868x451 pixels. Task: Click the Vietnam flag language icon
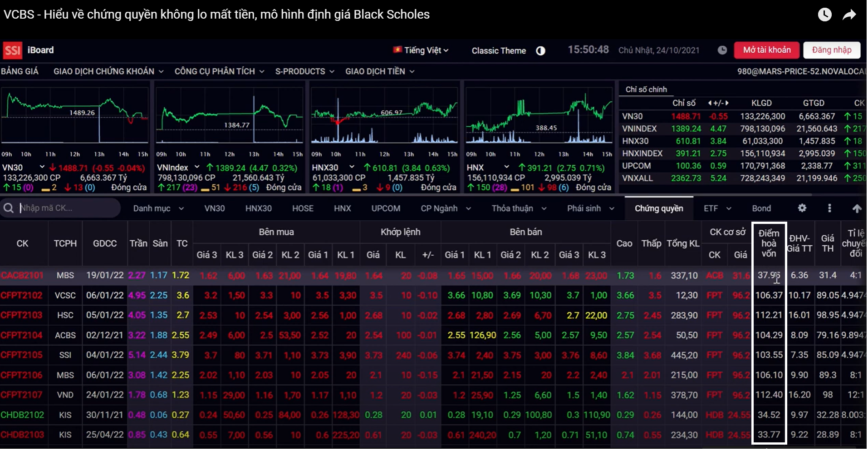click(397, 50)
